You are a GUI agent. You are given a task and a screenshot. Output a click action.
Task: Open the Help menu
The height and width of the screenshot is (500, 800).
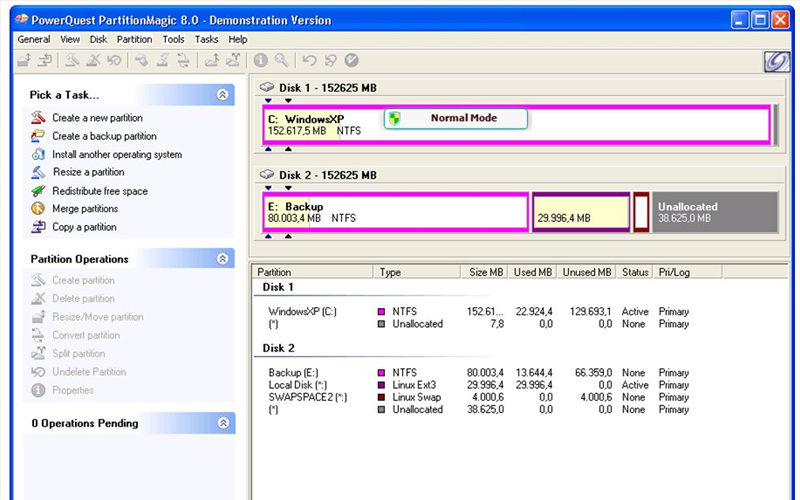(x=238, y=39)
